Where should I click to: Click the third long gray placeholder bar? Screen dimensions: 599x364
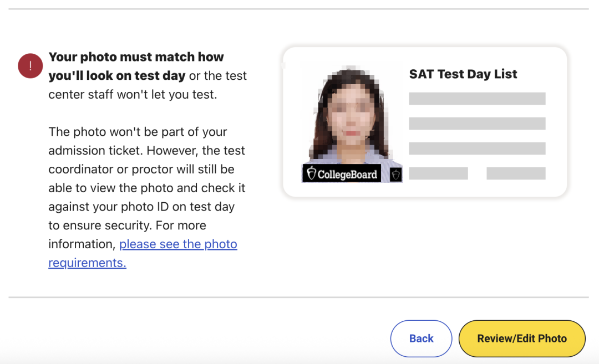[477, 148]
